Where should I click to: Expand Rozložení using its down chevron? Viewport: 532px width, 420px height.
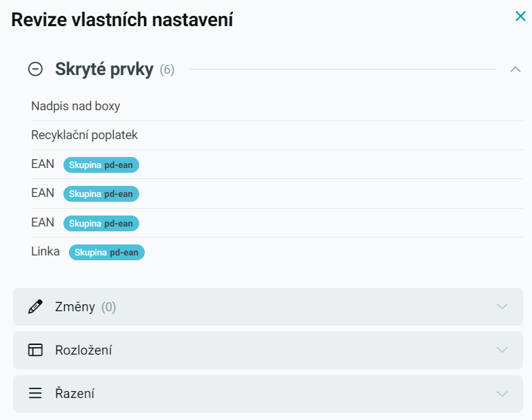coord(502,350)
